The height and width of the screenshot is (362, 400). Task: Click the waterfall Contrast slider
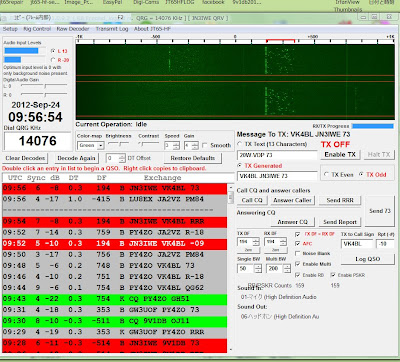(x=149, y=144)
